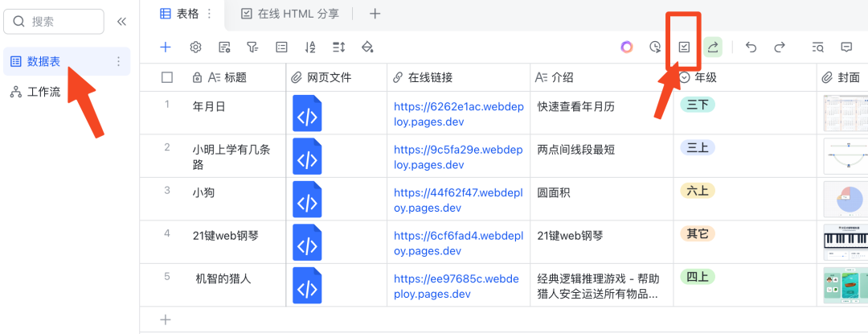The image size is (868, 334).
Task: Open calendar cover thumbnail in 年月日 row
Action: pos(845,113)
